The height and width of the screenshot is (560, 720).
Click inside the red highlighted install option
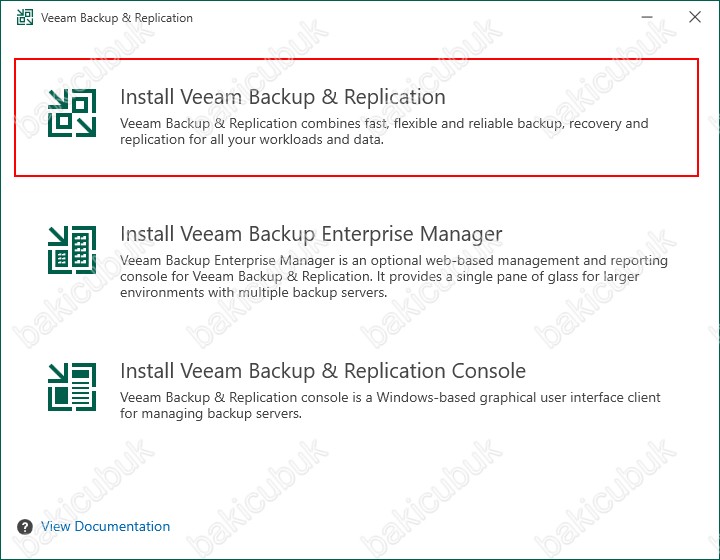(x=356, y=118)
